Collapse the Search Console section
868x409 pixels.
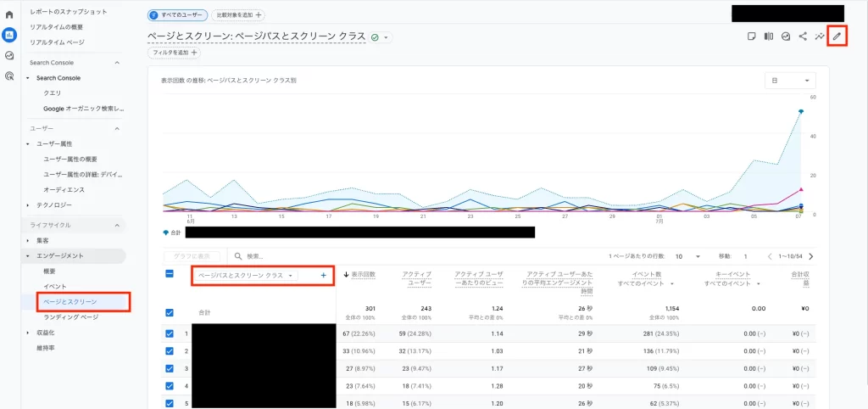[117, 63]
